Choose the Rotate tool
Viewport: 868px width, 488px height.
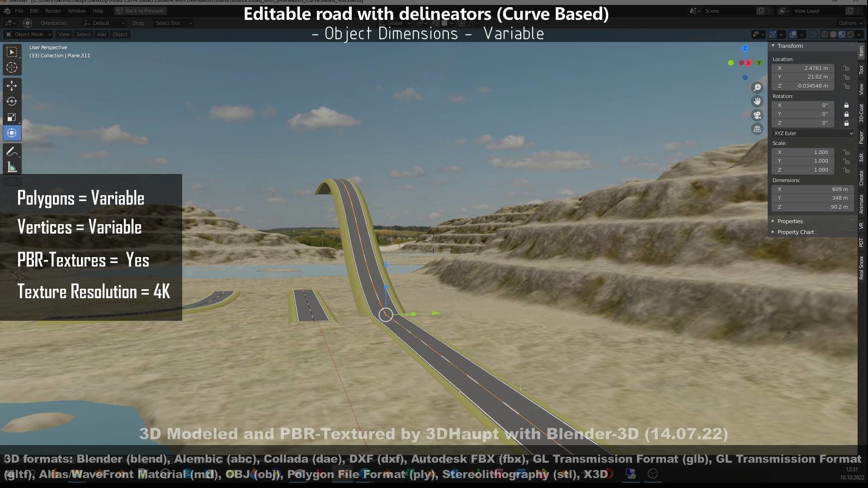click(x=12, y=102)
